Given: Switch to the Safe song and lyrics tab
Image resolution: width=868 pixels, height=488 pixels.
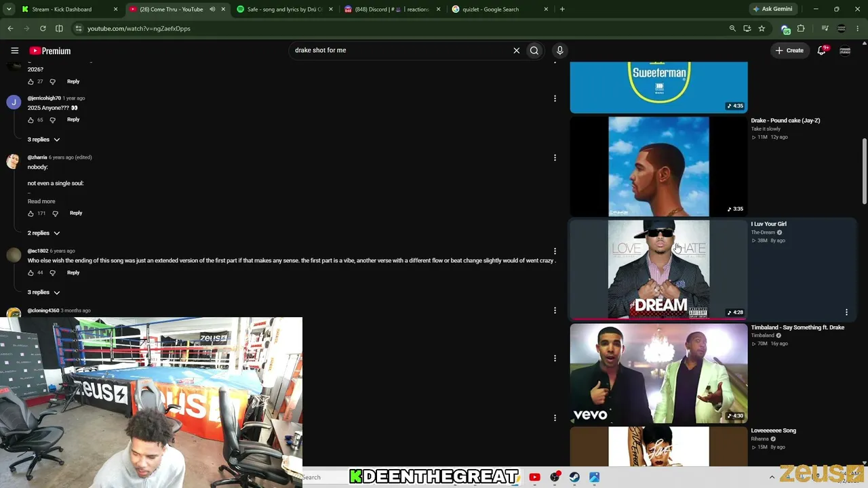Looking at the screenshot, I should [285, 9].
